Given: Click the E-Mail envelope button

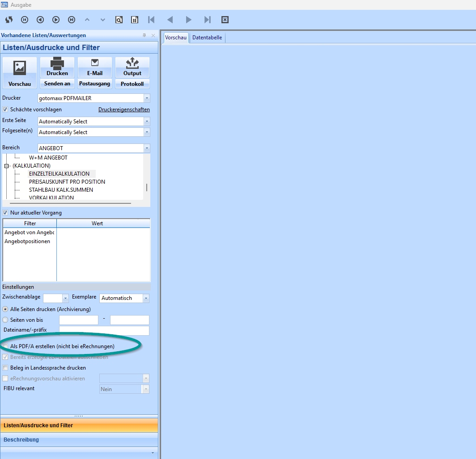Looking at the screenshot, I should 95,67.
